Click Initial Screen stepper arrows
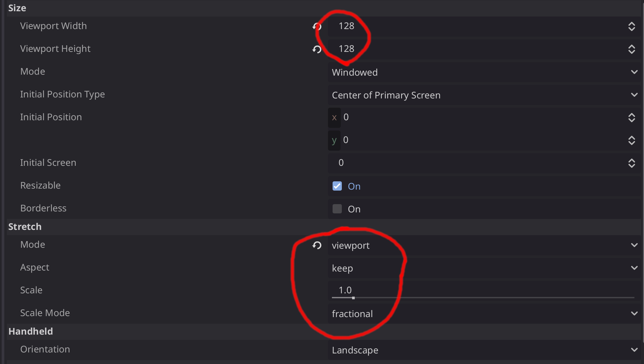 [x=631, y=163]
